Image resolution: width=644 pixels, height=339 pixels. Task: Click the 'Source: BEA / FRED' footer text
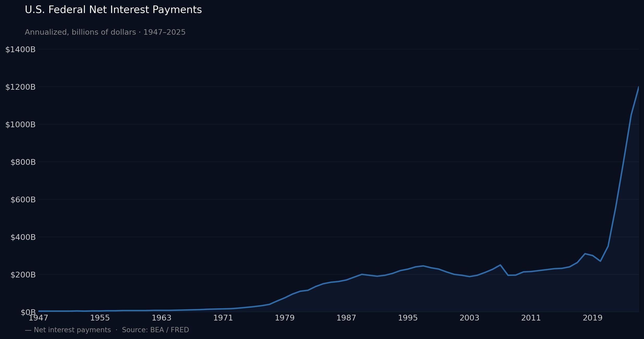(155, 330)
